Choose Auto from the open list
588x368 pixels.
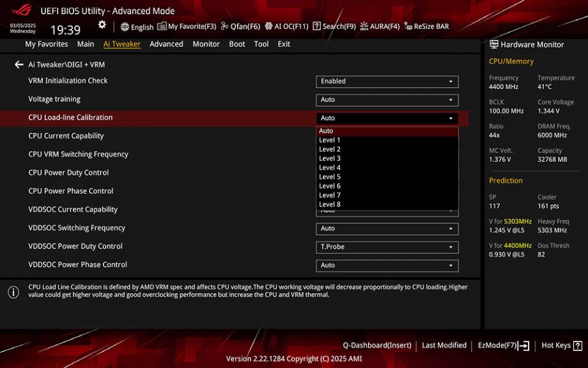[x=387, y=131]
